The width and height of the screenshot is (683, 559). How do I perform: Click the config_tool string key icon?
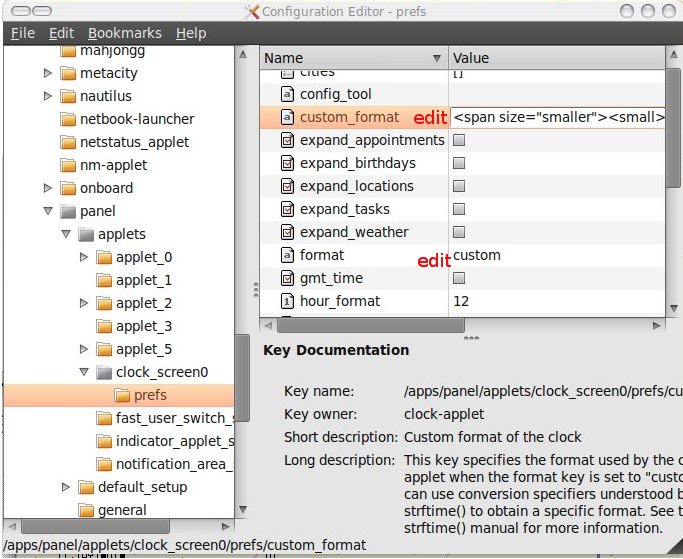pyautogui.click(x=287, y=94)
